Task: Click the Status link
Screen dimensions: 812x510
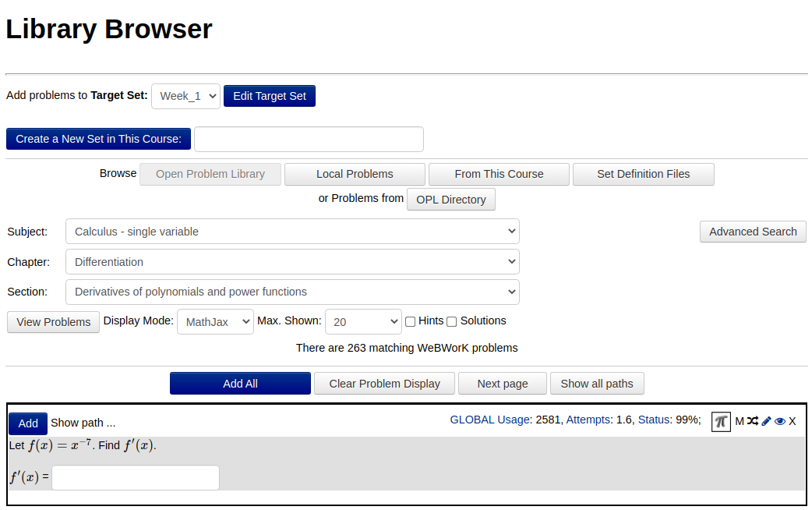Action: tap(654, 420)
